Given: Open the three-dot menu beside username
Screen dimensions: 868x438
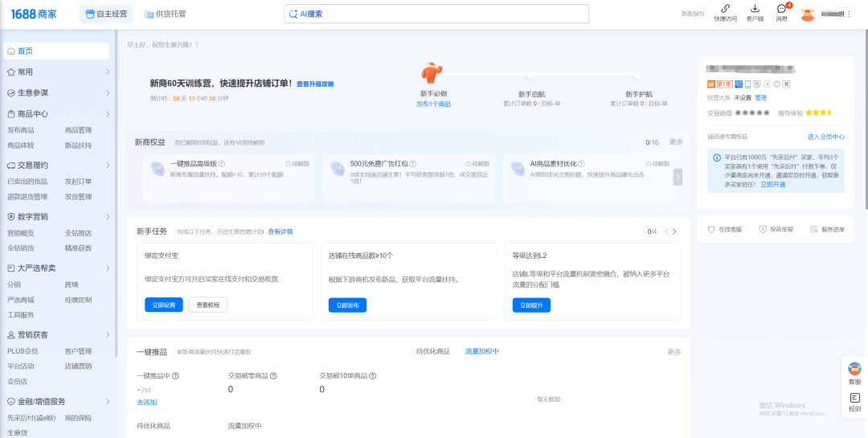Looking at the screenshot, I should (850, 14).
